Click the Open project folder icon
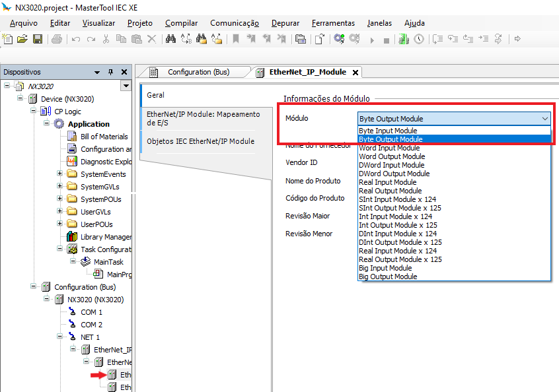This screenshot has width=559, height=392. coord(23,40)
